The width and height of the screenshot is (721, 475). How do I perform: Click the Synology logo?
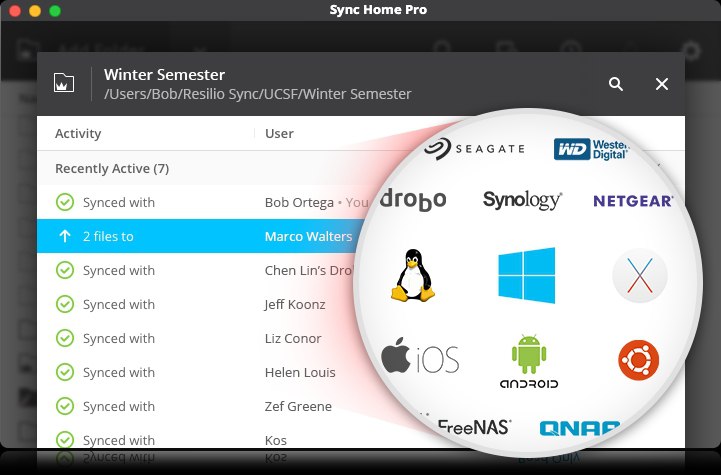tap(522, 200)
